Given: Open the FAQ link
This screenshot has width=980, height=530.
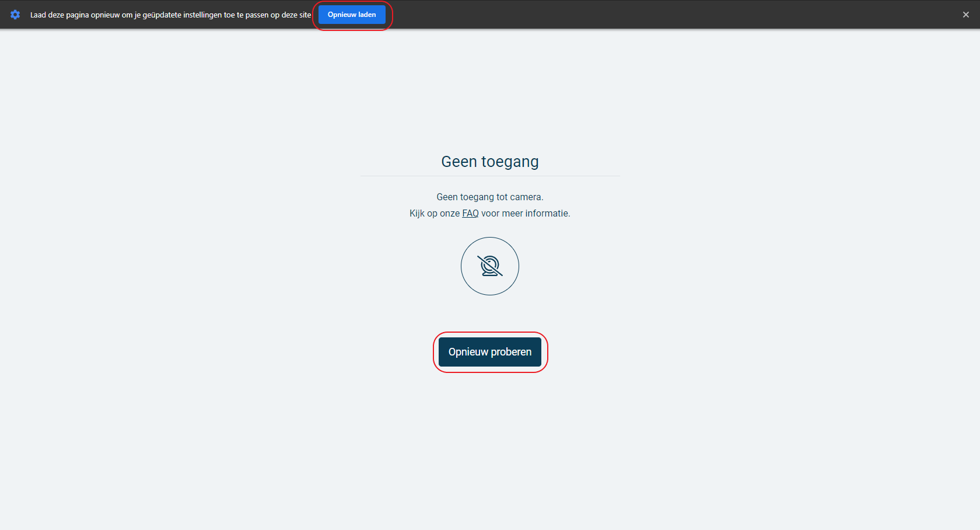Looking at the screenshot, I should pos(470,214).
